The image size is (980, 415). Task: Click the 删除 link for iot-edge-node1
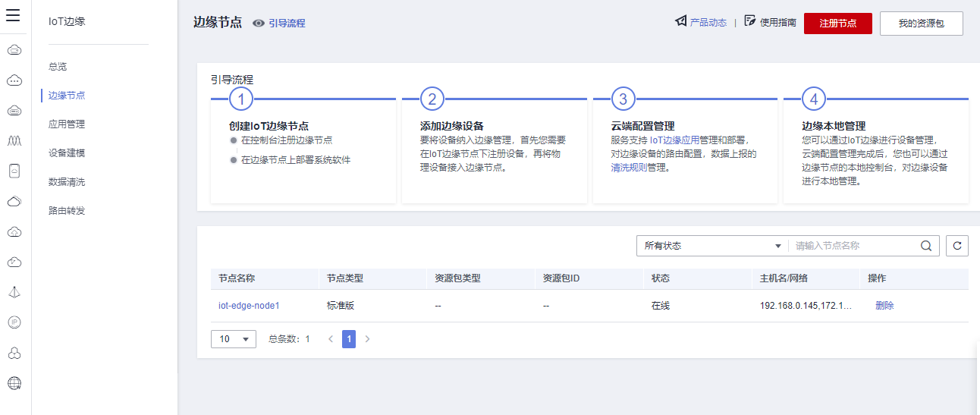pos(884,306)
